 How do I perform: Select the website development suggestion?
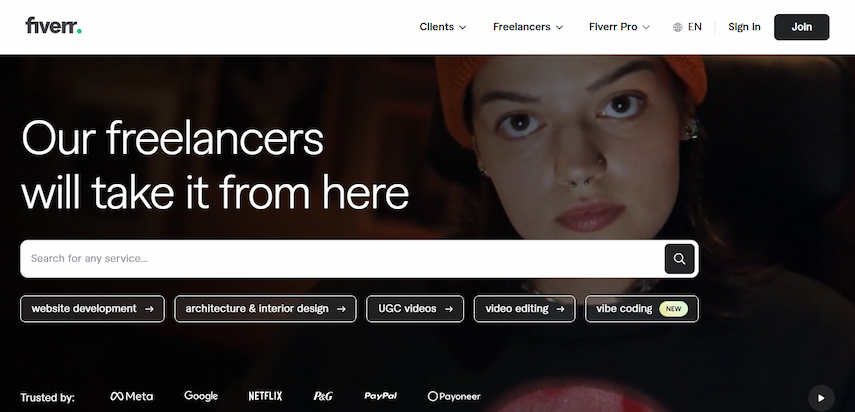pos(92,309)
